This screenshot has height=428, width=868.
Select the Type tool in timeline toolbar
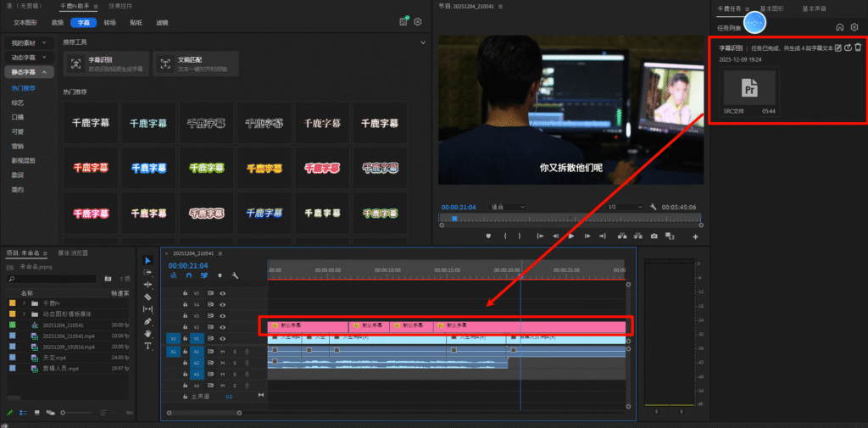pyautogui.click(x=148, y=346)
